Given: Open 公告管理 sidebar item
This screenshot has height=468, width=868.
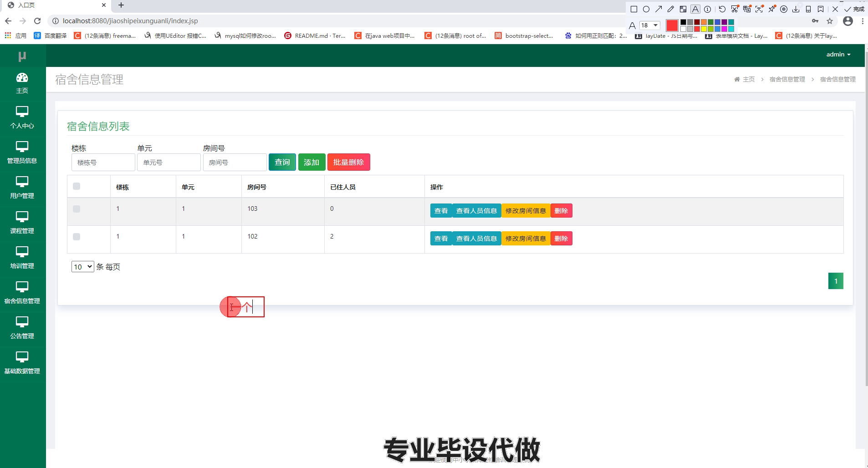Looking at the screenshot, I should click(x=22, y=329).
